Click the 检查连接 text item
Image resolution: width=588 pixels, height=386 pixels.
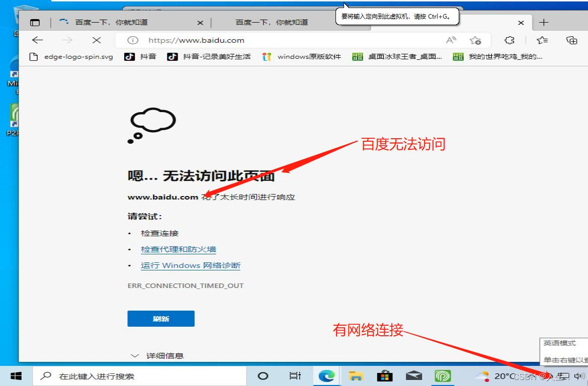(x=160, y=233)
